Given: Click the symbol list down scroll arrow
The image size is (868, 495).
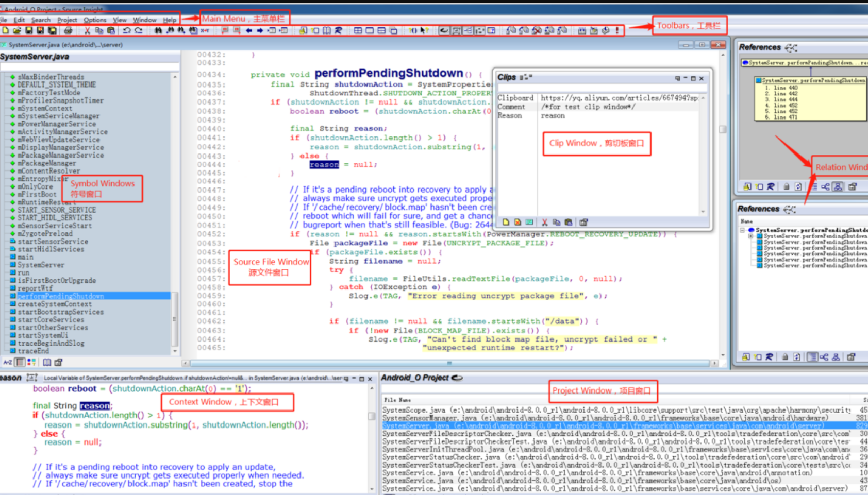Looking at the screenshot, I should 175,351.
